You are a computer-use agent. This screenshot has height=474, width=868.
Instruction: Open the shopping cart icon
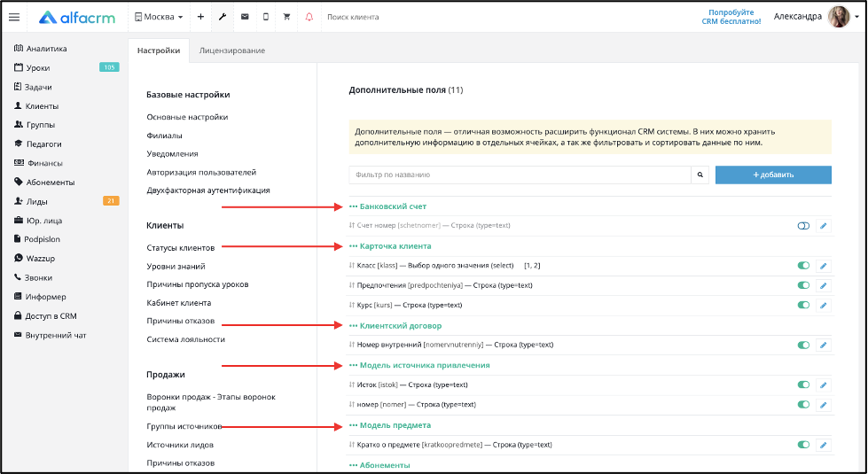click(x=286, y=17)
